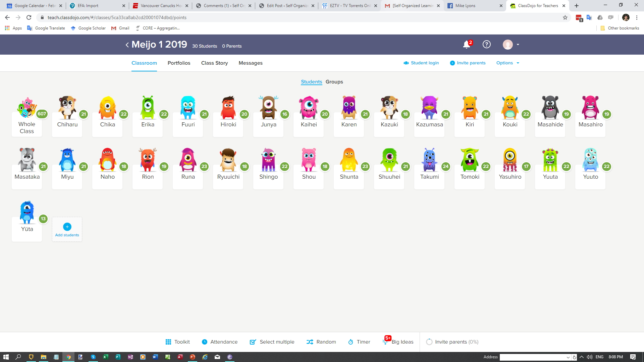Open the Options dropdown menu
The height and width of the screenshot is (362, 644).
pyautogui.click(x=508, y=63)
